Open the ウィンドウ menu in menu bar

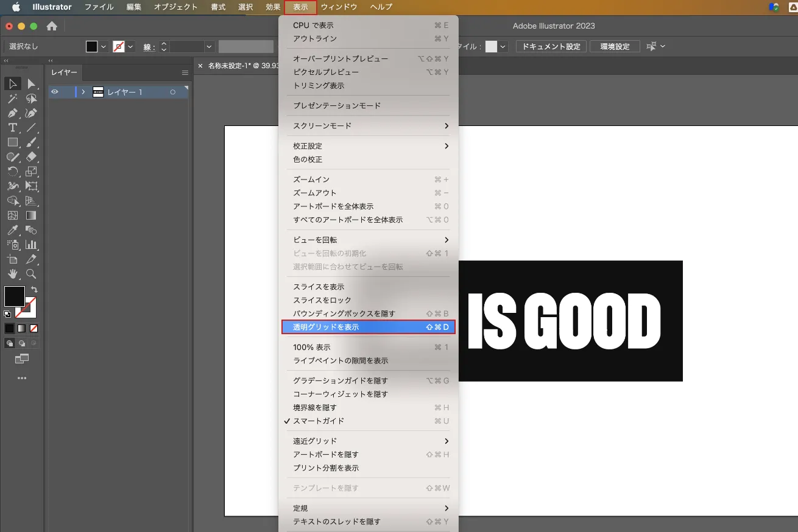[x=339, y=7]
